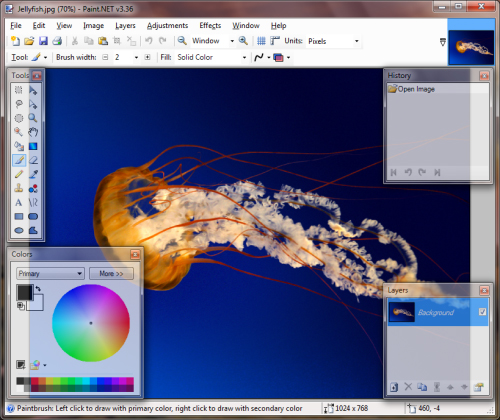500x420 pixels.
Task: Select the Ellipse shape tool
Action: pyautogui.click(x=19, y=230)
